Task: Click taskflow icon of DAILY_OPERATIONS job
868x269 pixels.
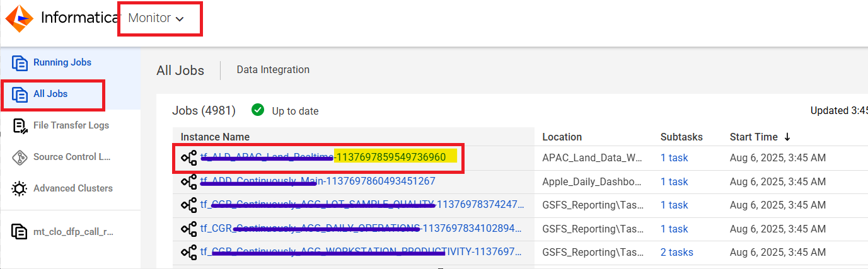Action: [x=189, y=229]
